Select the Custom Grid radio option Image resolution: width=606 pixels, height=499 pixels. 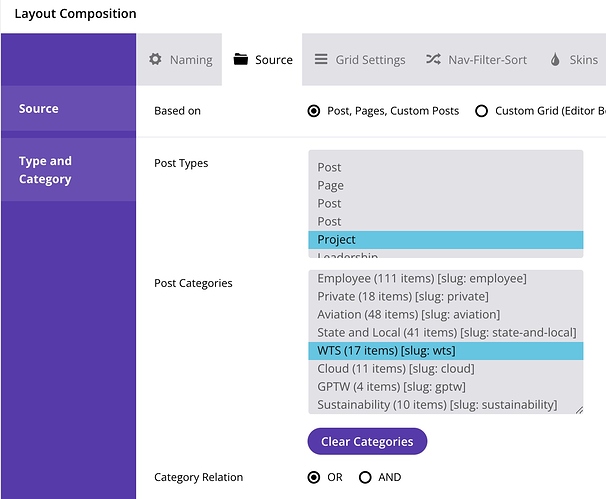tap(482, 111)
